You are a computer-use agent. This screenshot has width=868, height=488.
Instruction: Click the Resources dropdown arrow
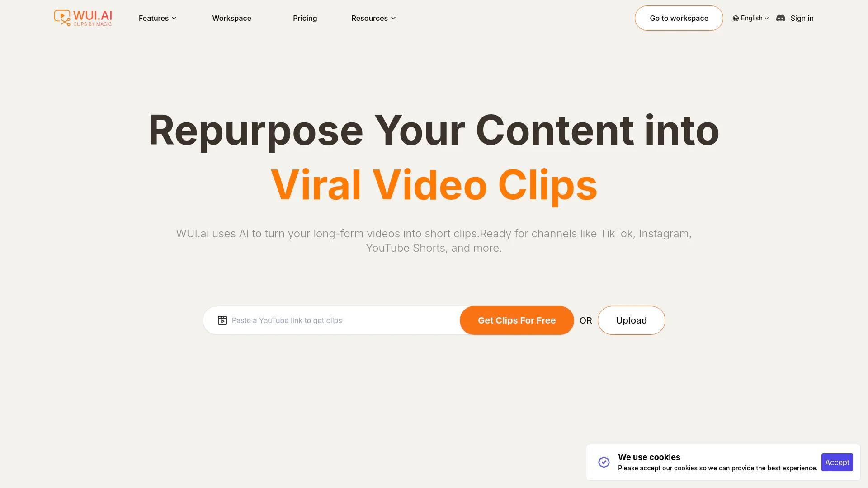(393, 18)
